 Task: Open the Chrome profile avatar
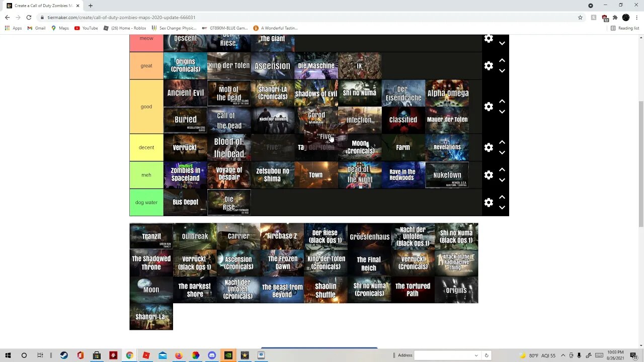pyautogui.click(x=626, y=17)
